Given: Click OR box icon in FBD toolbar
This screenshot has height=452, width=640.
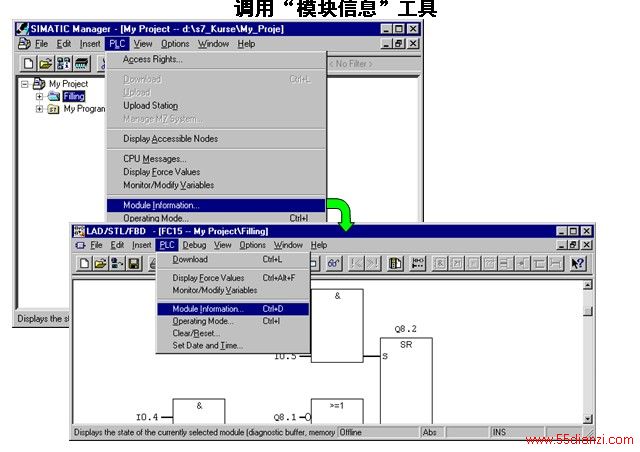Looking at the screenshot, I should [x=456, y=263].
